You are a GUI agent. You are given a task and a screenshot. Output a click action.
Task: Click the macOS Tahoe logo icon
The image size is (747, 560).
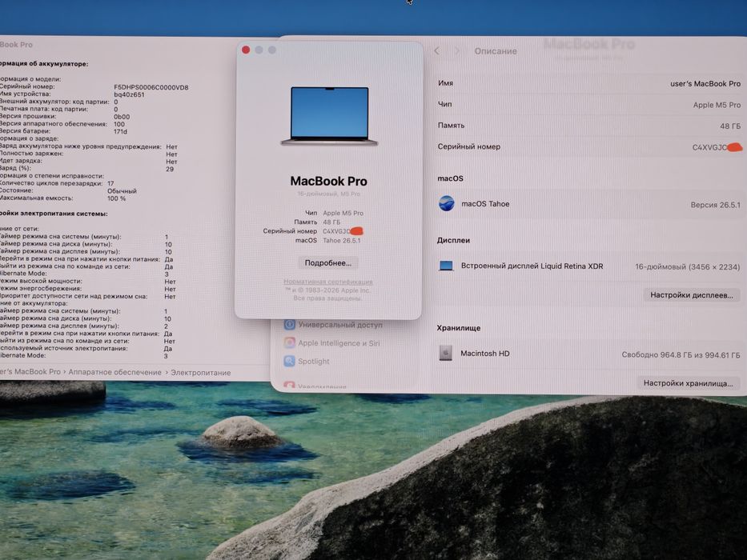pos(447,204)
